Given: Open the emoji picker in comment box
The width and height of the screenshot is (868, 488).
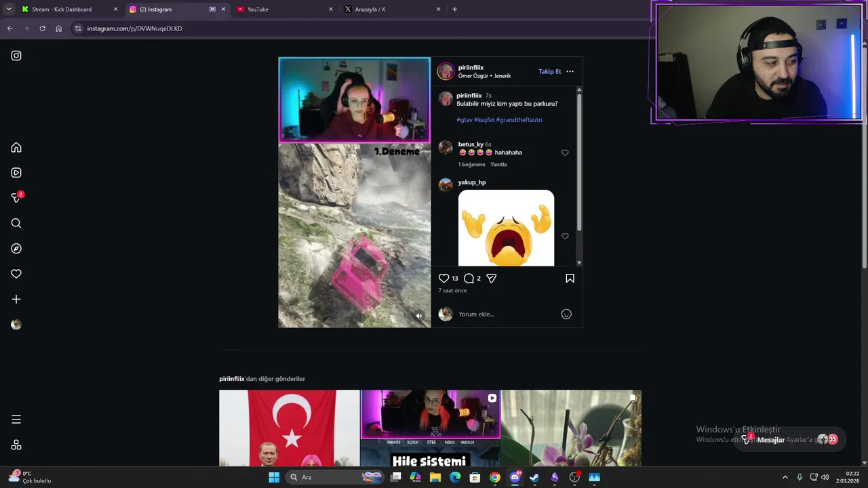Looking at the screenshot, I should 566,314.
